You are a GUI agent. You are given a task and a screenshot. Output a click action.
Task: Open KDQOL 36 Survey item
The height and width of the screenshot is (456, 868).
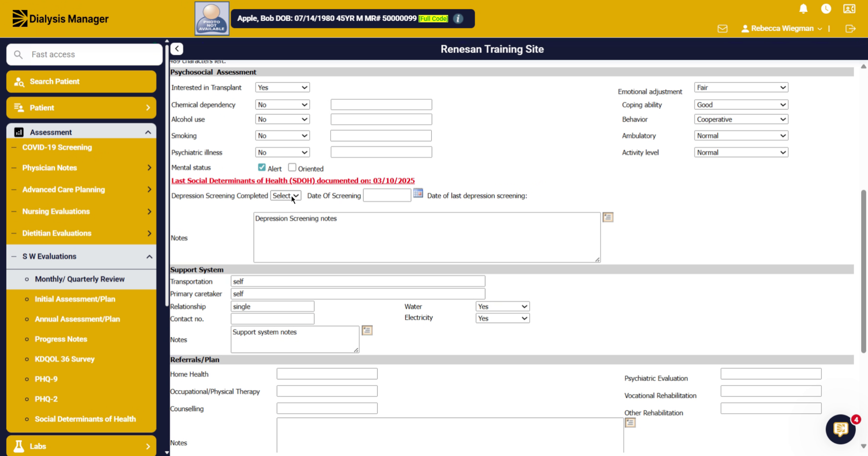[65, 359]
